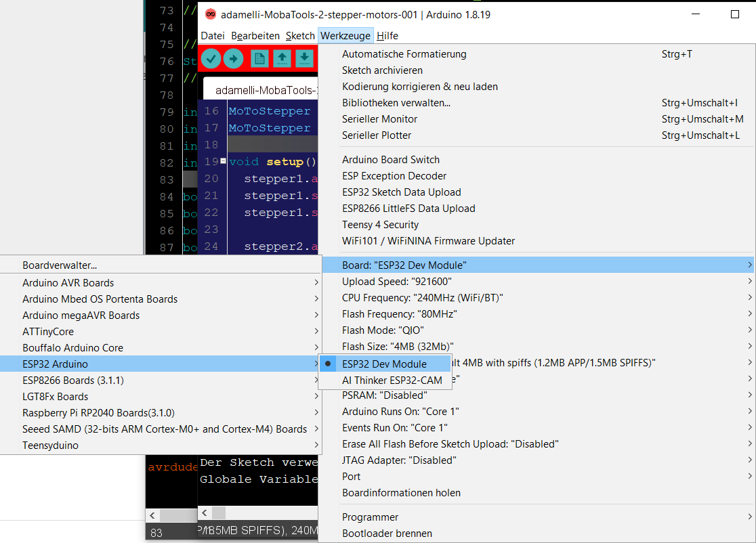
Task: Select the adamelli-MobaTools sketch tab
Action: click(261, 89)
